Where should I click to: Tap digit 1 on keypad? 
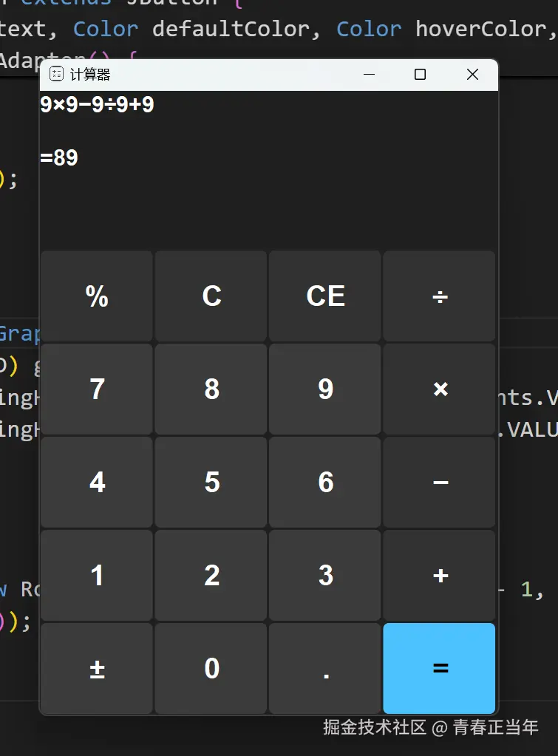point(97,575)
